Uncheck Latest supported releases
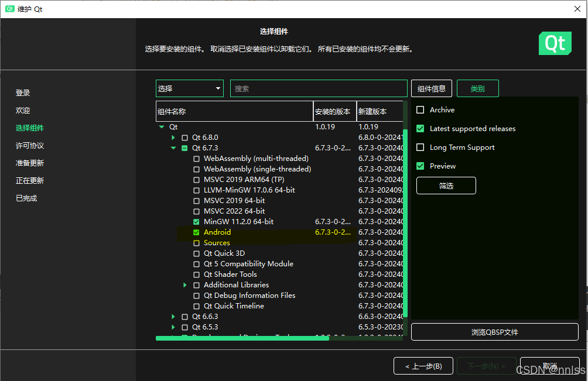This screenshot has width=588, height=381. coord(421,129)
